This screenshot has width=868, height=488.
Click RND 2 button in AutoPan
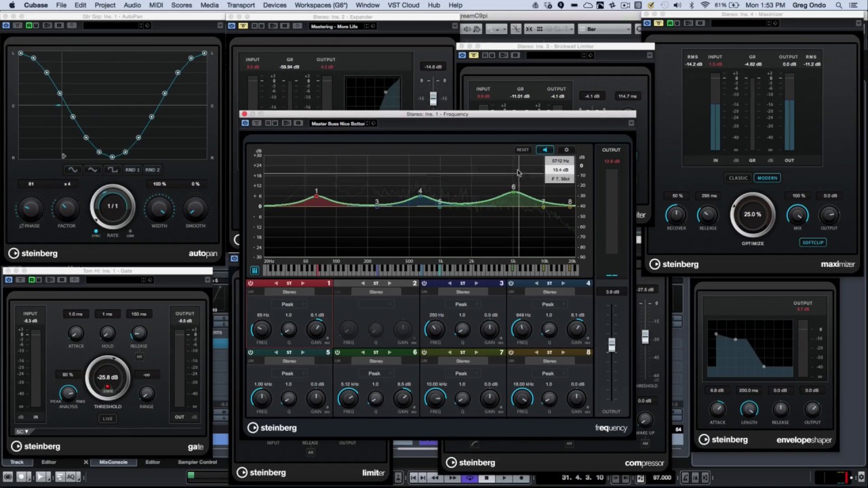pos(153,169)
